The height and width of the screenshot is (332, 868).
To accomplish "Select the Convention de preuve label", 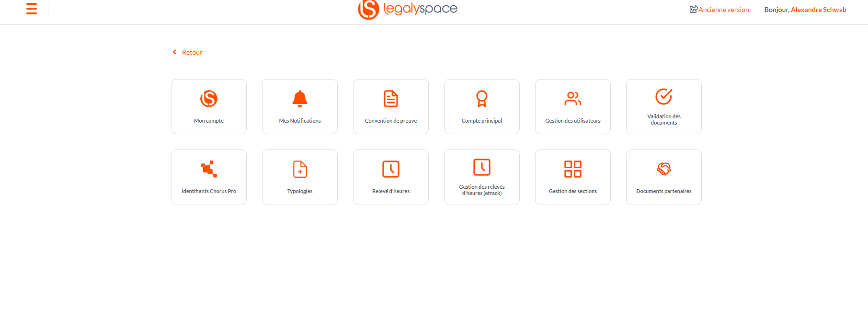I will click(x=391, y=121).
